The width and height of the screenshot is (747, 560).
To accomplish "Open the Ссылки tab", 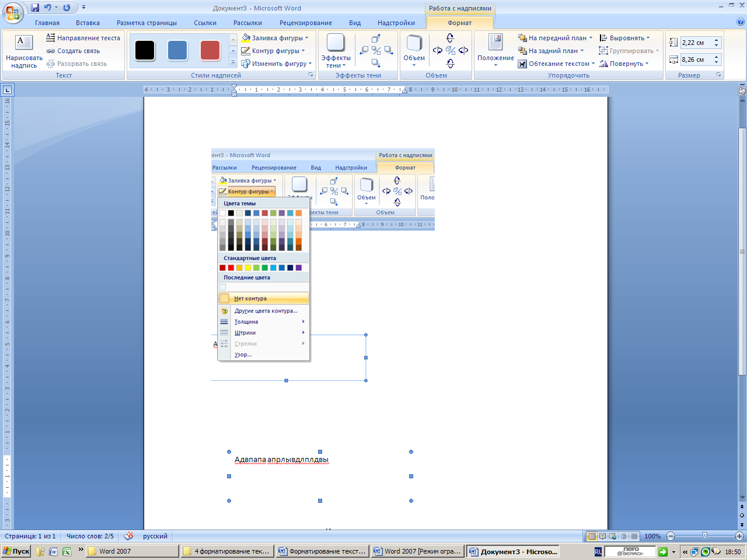I will pyautogui.click(x=205, y=23).
